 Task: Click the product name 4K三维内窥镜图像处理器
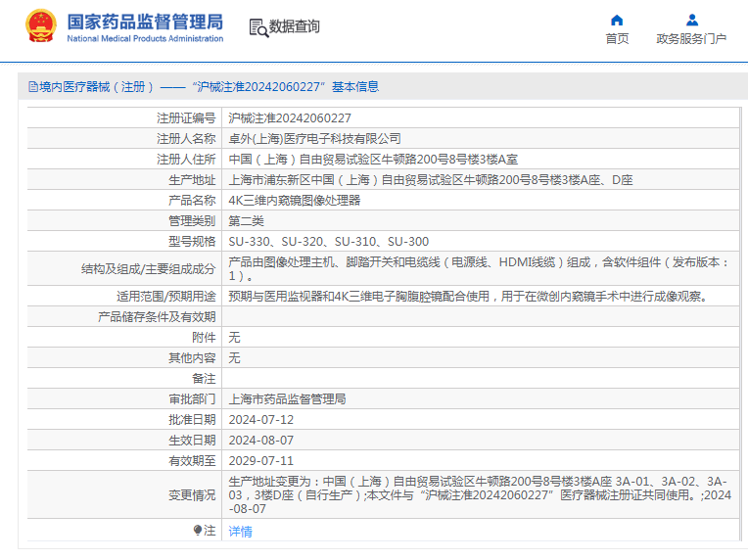tap(294, 200)
